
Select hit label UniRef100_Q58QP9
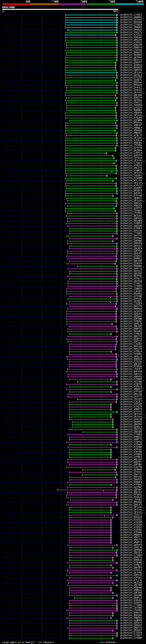(131, 27)
